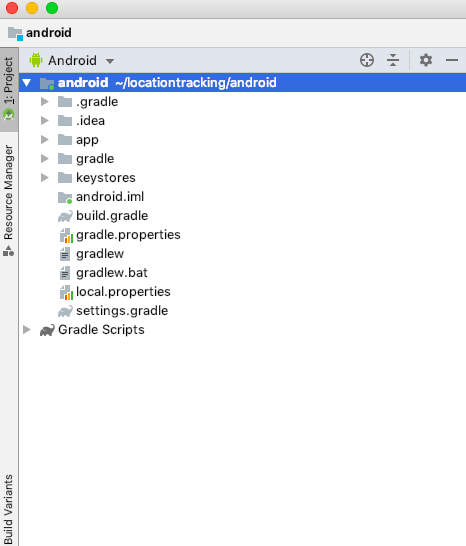466x546 pixels.
Task: Click the gradle.properties file icon
Action: [x=66, y=235]
